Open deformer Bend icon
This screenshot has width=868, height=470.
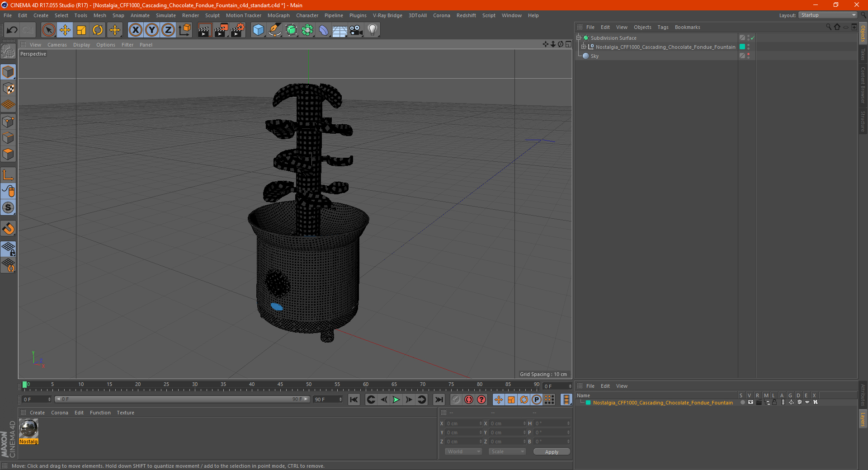(x=324, y=30)
